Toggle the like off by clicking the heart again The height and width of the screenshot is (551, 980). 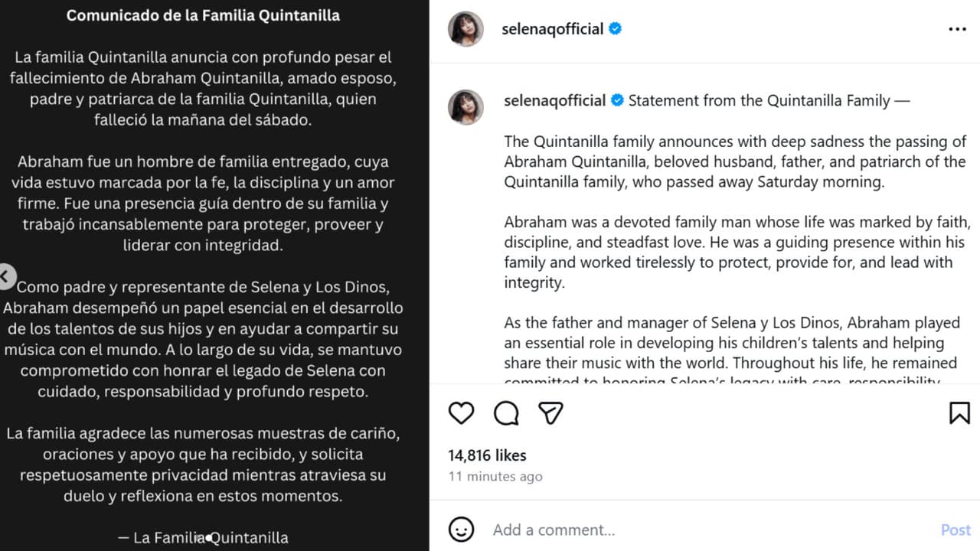(x=461, y=412)
